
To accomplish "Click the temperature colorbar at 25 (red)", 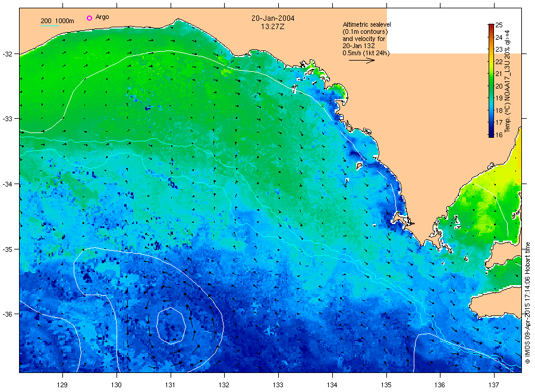I will pos(491,26).
